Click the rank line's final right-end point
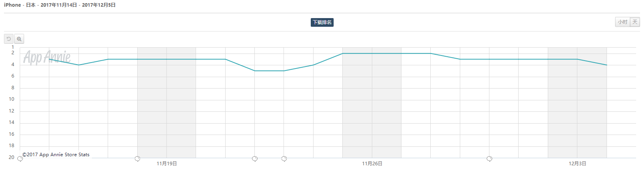This screenshot has width=644, height=170. click(607, 65)
